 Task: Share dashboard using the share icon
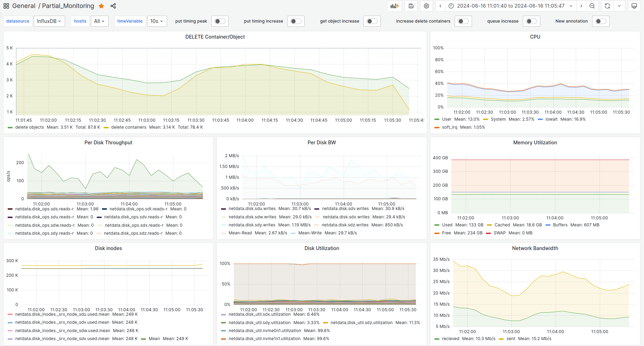point(113,6)
